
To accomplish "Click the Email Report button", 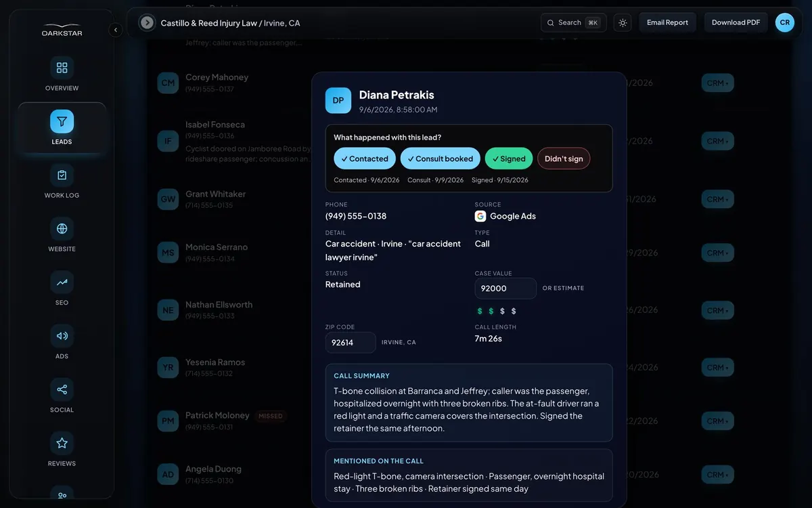I will coord(667,22).
